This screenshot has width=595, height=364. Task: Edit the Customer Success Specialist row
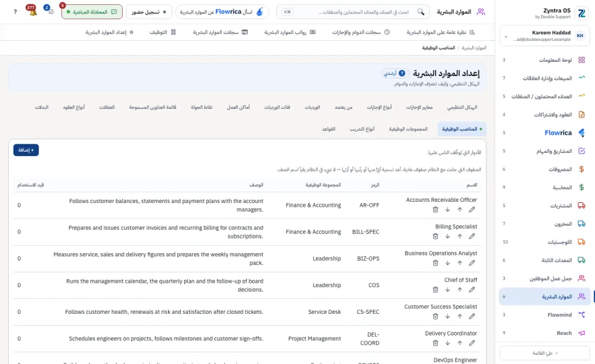472,316
